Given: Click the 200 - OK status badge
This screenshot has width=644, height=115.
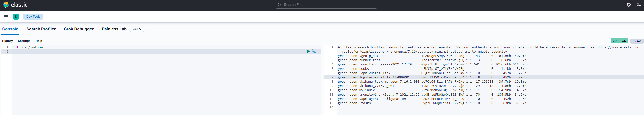Looking at the screenshot, I should point(619,41).
